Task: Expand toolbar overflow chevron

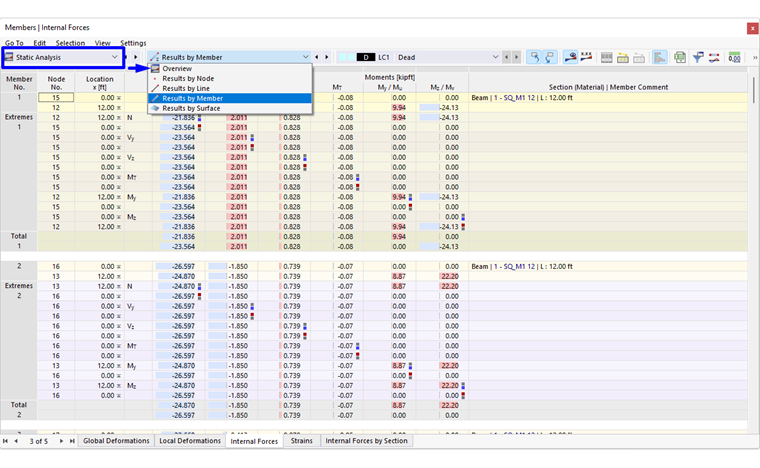Action: (755, 57)
